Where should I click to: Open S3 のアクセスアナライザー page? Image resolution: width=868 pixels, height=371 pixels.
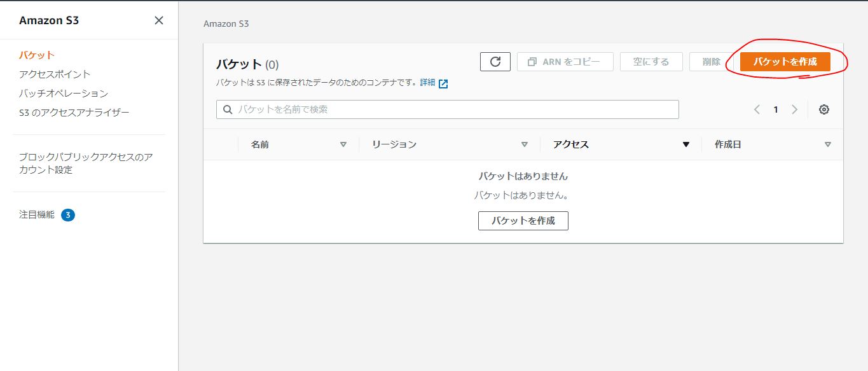(x=74, y=113)
